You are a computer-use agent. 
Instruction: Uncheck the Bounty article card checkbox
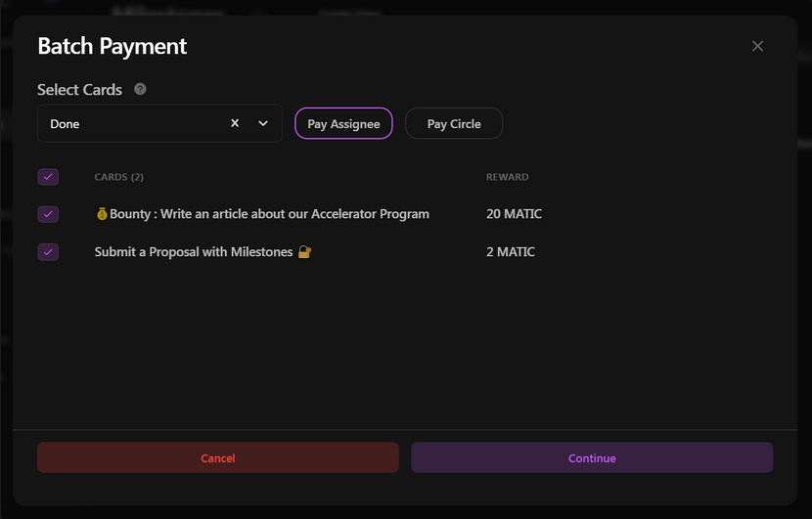(x=48, y=214)
